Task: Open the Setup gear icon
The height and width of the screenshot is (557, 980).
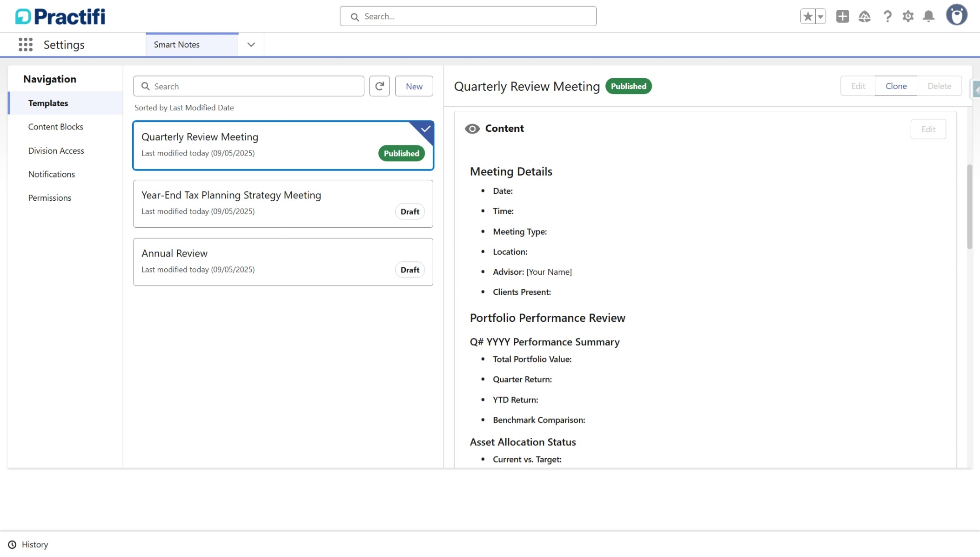Action: pos(908,16)
